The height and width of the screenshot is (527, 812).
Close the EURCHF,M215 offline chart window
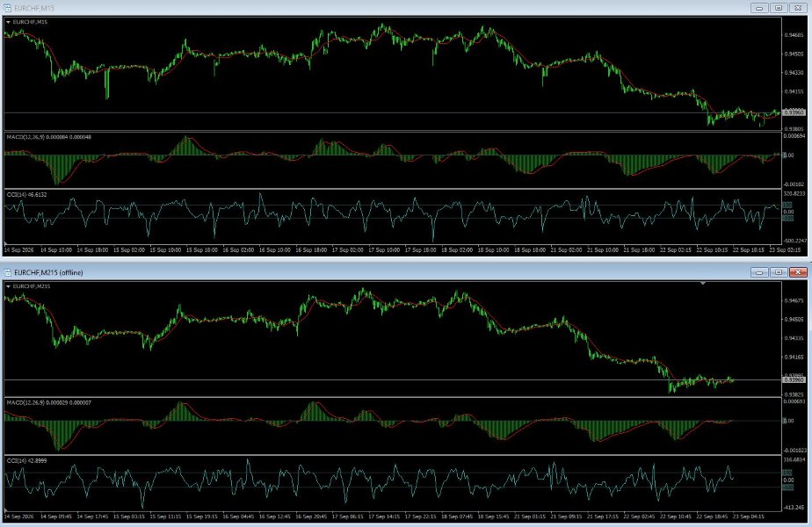pyautogui.click(x=798, y=271)
